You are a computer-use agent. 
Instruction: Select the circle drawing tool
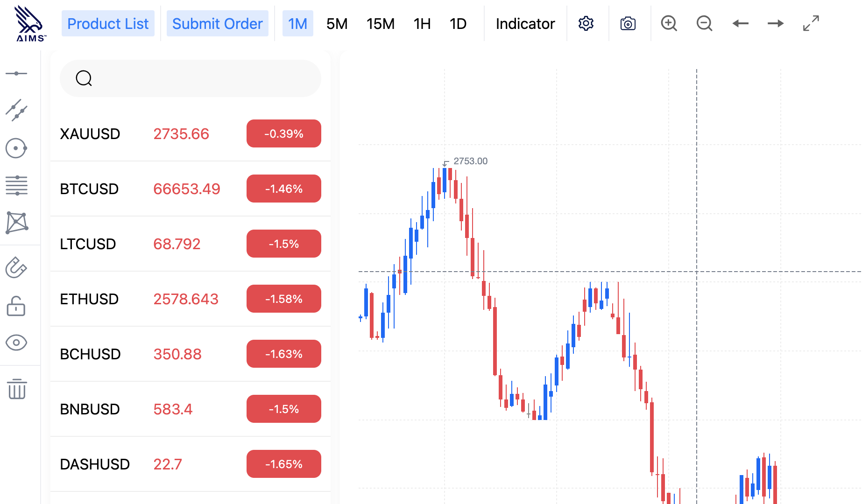pyautogui.click(x=16, y=148)
